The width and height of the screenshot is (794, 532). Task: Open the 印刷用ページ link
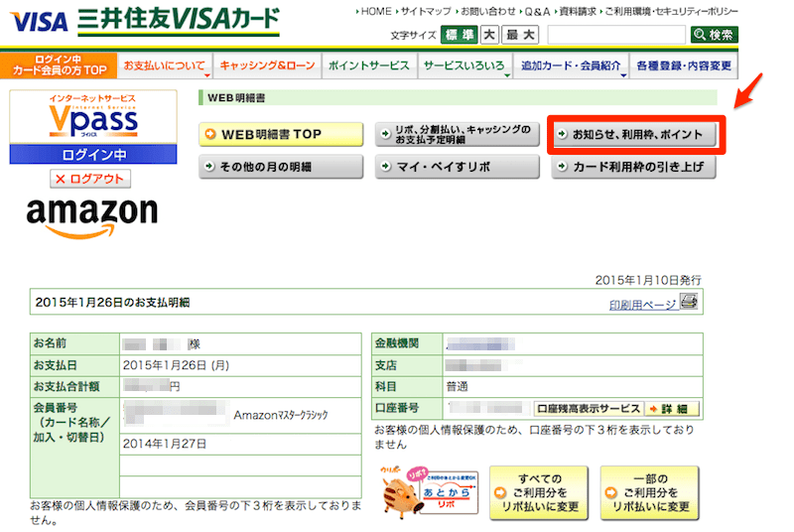coord(642,305)
